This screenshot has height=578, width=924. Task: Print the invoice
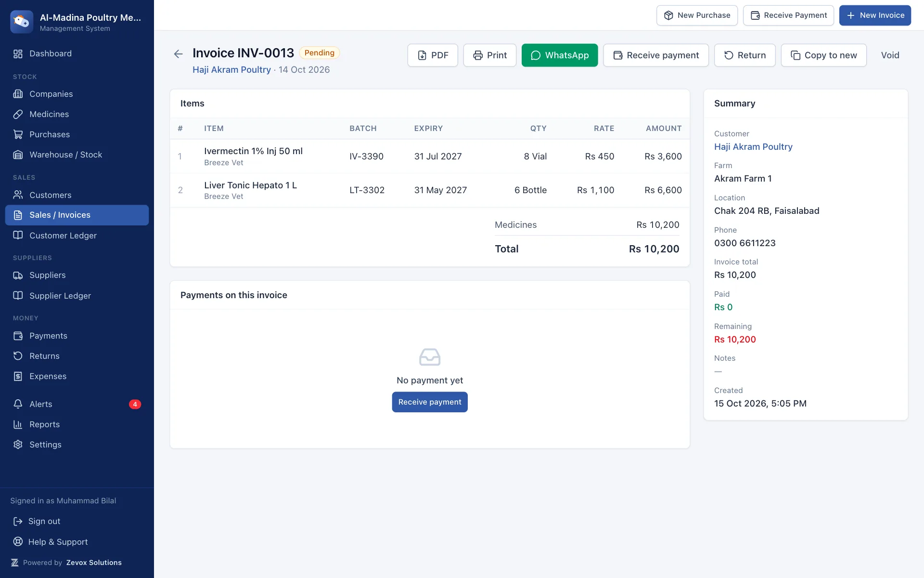point(489,55)
